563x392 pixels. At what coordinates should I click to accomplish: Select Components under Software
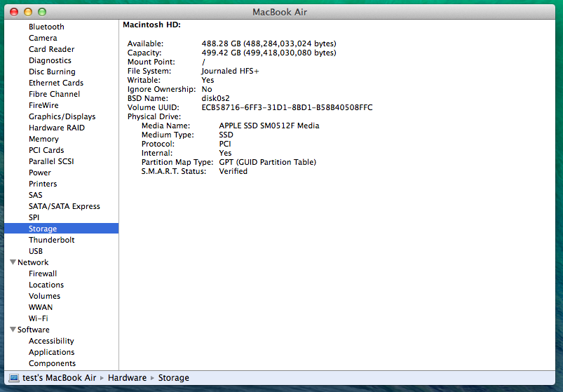[52, 363]
